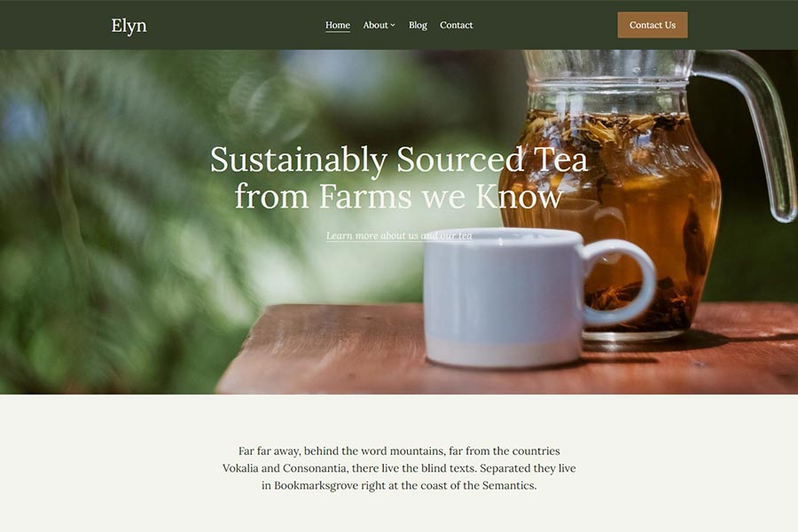The image size is (798, 532).
Task: Follow the Learn more about us link
Action: click(399, 235)
